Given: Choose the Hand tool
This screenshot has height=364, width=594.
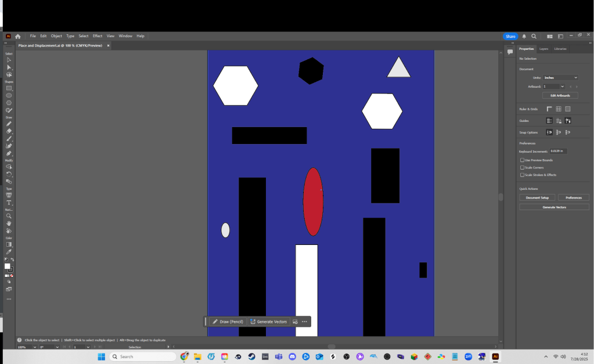Looking at the screenshot, I should (9, 224).
